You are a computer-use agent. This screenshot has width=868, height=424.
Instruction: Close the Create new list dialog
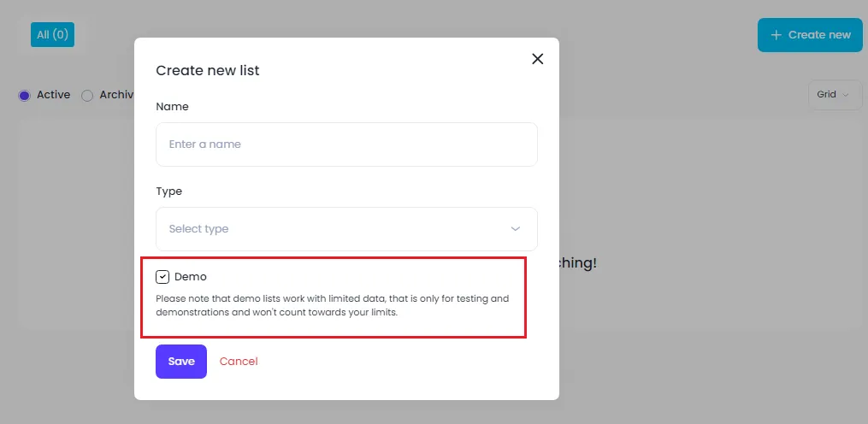[x=537, y=59]
